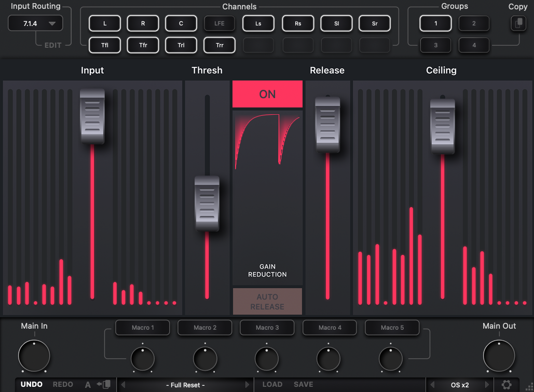Screen dimensions: 534x392
Task: Click the copy A to B icon
Action: [104, 385]
